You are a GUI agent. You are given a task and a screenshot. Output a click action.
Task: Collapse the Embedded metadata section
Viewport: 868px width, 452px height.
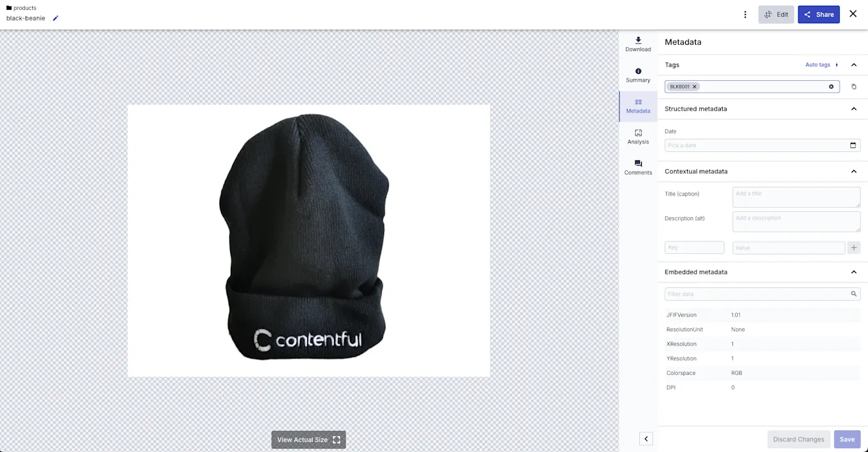coord(854,272)
